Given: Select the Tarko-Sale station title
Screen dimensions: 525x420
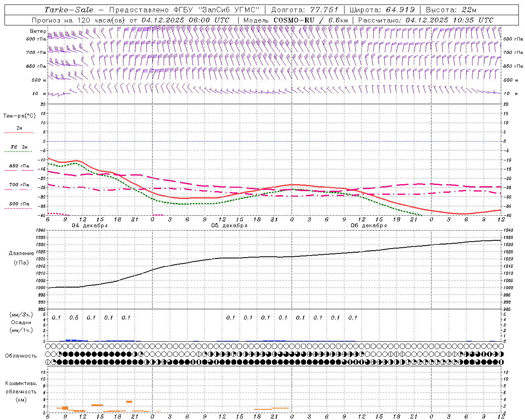Looking at the screenshot, I should [68, 10].
